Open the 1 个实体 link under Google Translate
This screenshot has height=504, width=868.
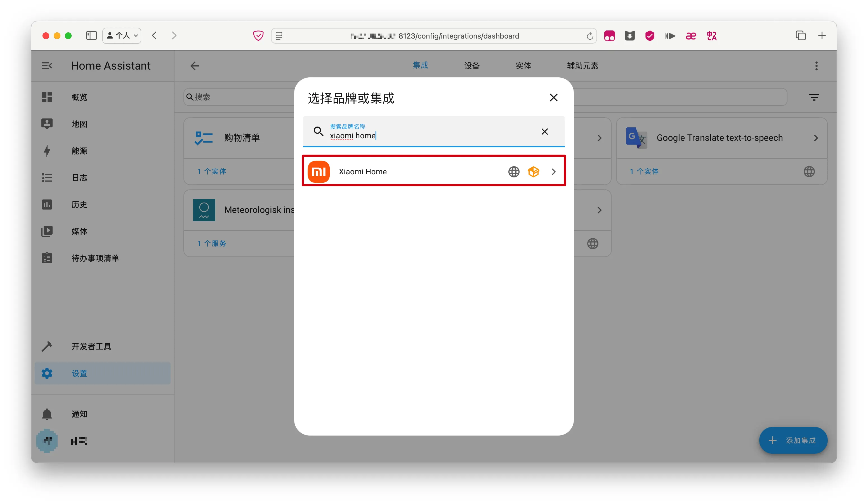(644, 171)
